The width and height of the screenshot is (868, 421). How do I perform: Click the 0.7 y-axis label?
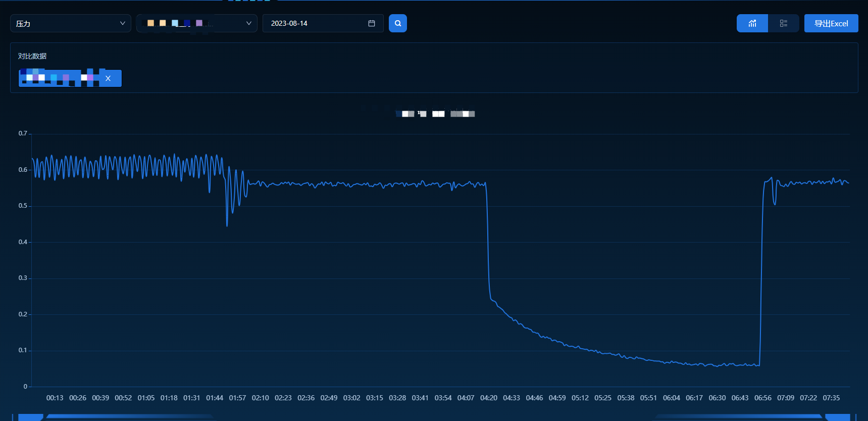pyautogui.click(x=23, y=133)
